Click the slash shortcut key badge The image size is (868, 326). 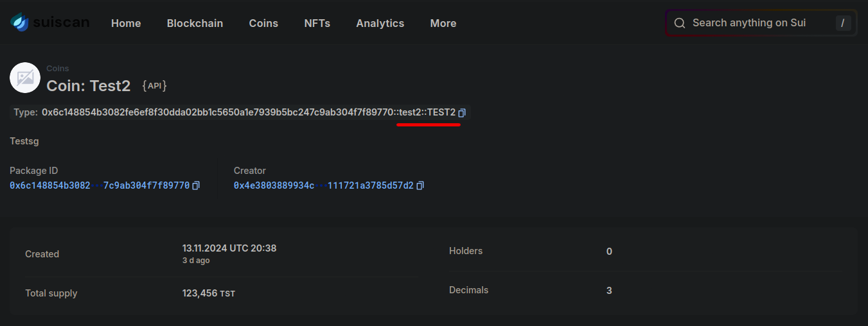tap(843, 23)
